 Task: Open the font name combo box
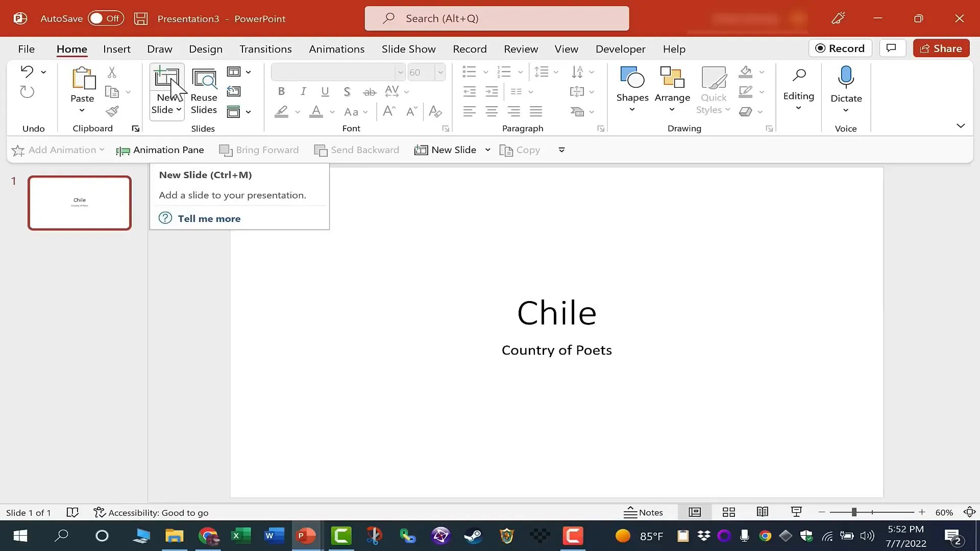coord(338,72)
